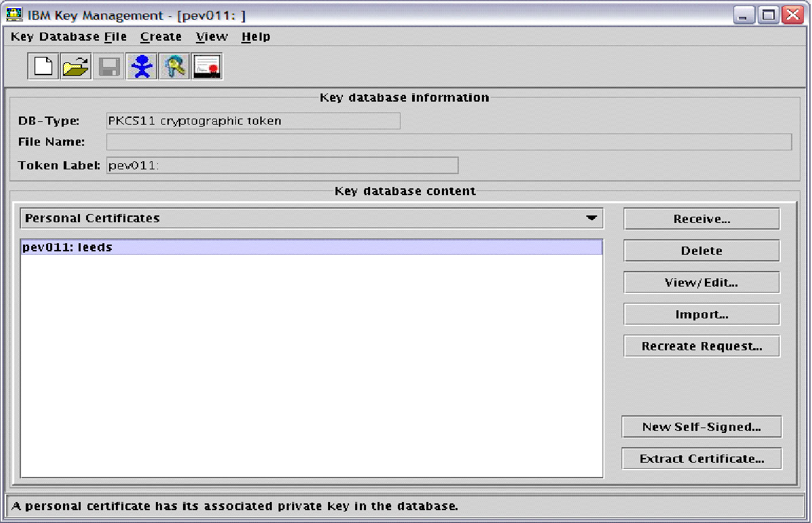The height and width of the screenshot is (523, 812).
Task: Expand the Personal Certificates dropdown
Action: (311, 218)
